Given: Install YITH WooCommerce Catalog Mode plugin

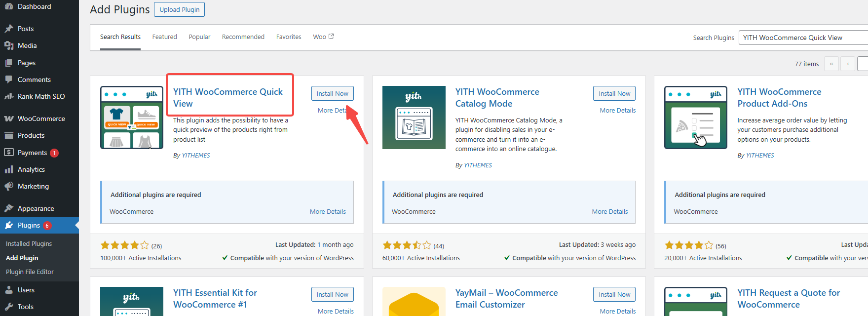Looking at the screenshot, I should tap(614, 93).
